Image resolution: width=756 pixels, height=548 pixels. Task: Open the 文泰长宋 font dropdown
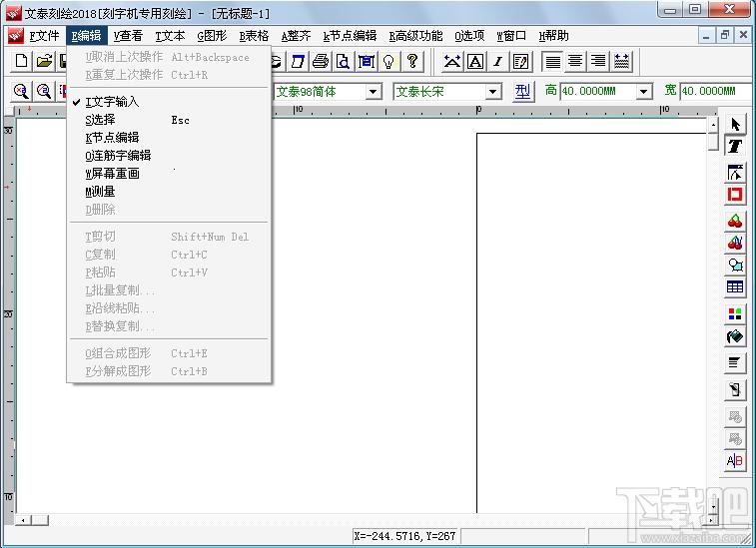pos(492,91)
